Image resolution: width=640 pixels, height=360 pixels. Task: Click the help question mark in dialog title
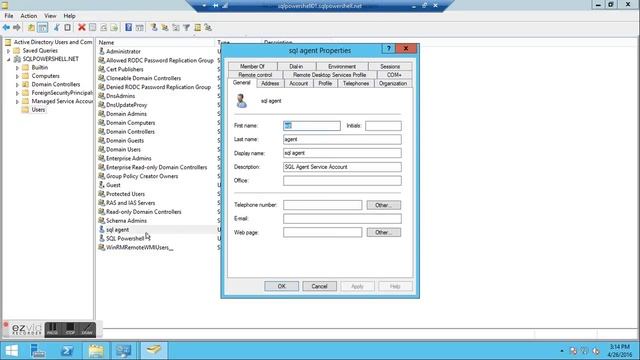pyautogui.click(x=389, y=48)
